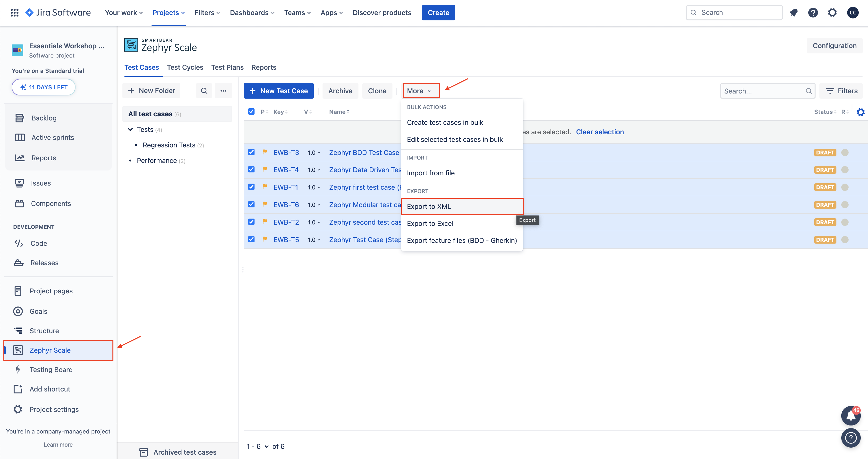Click the test case Search... field
Screen dimensions: 868x459
768,91
